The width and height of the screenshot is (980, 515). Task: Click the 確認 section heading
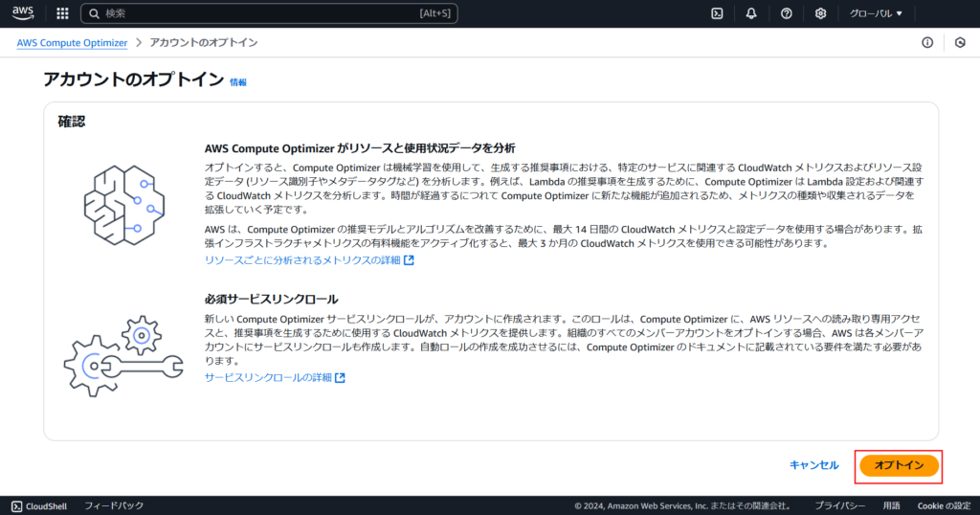click(x=71, y=122)
